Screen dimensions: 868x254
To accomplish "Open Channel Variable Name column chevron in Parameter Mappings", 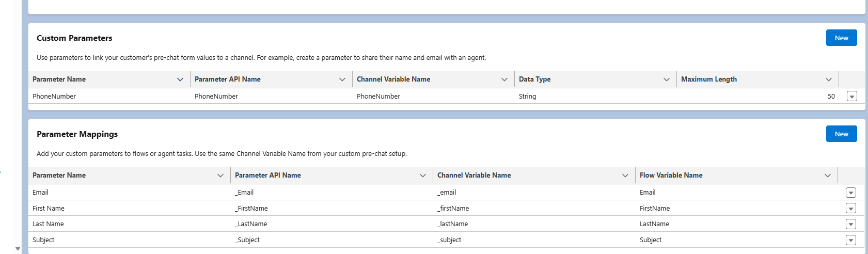I will click(x=625, y=176).
